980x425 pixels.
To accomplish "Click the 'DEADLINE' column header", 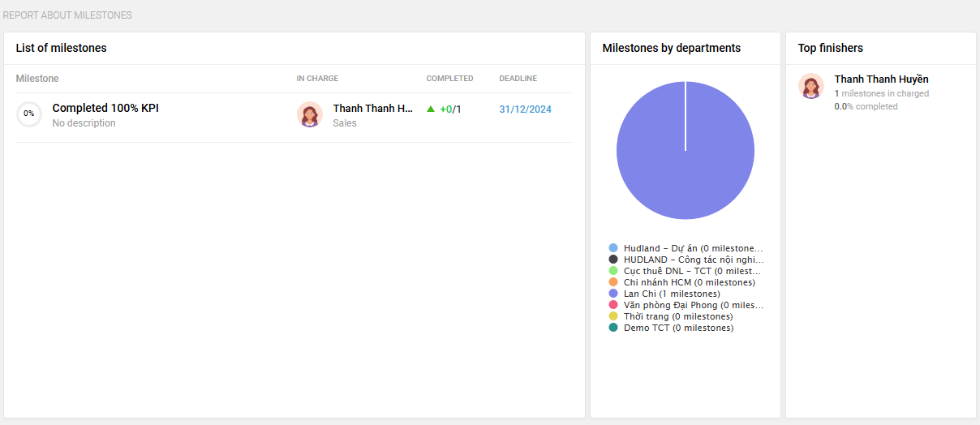I will click(x=518, y=79).
